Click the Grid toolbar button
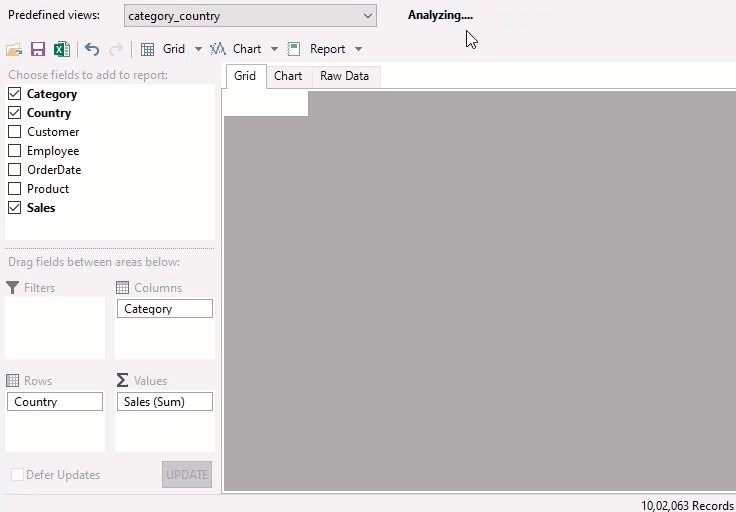 tap(163, 49)
